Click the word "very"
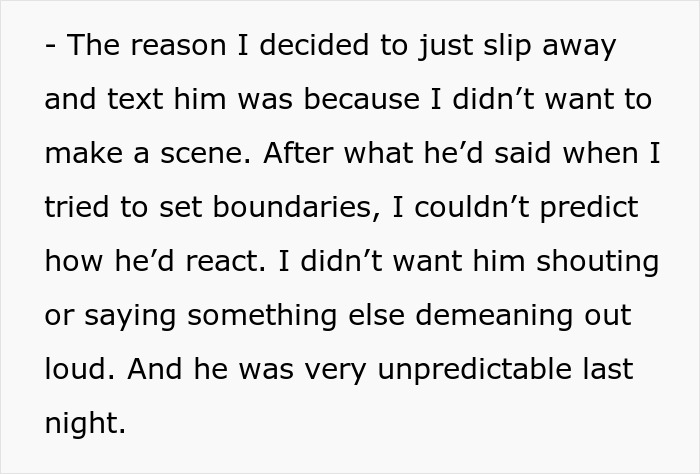Image resolution: width=700 pixels, height=474 pixels. [325, 371]
